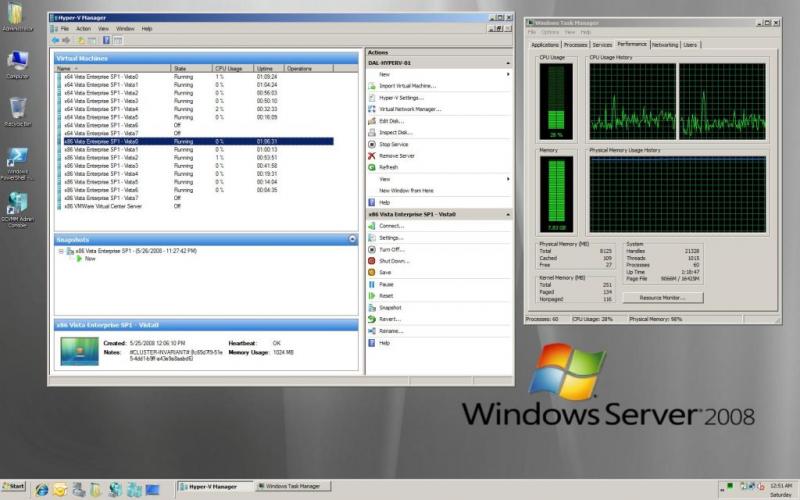This screenshot has height=500, width=800.
Task: Click Resource Monitor button
Action: click(x=663, y=298)
